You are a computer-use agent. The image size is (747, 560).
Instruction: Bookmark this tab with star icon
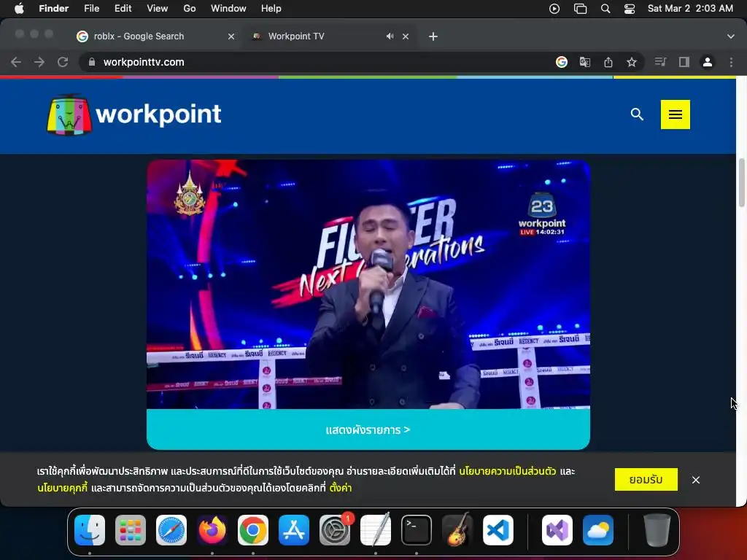coord(632,62)
